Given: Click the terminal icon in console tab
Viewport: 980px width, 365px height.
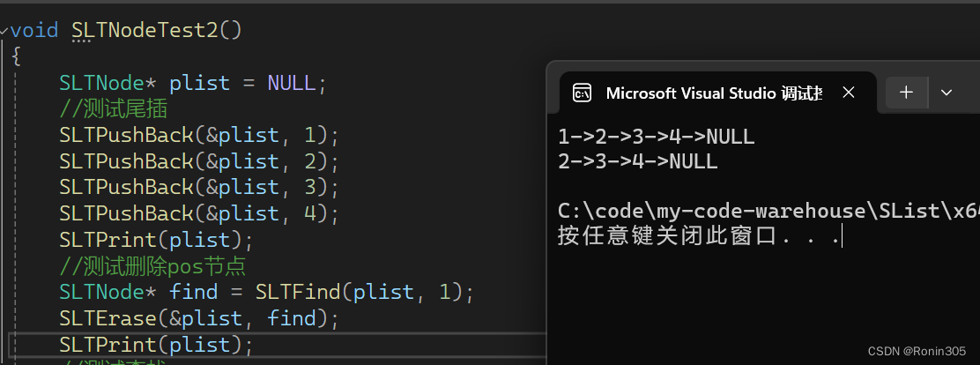Looking at the screenshot, I should [582, 93].
